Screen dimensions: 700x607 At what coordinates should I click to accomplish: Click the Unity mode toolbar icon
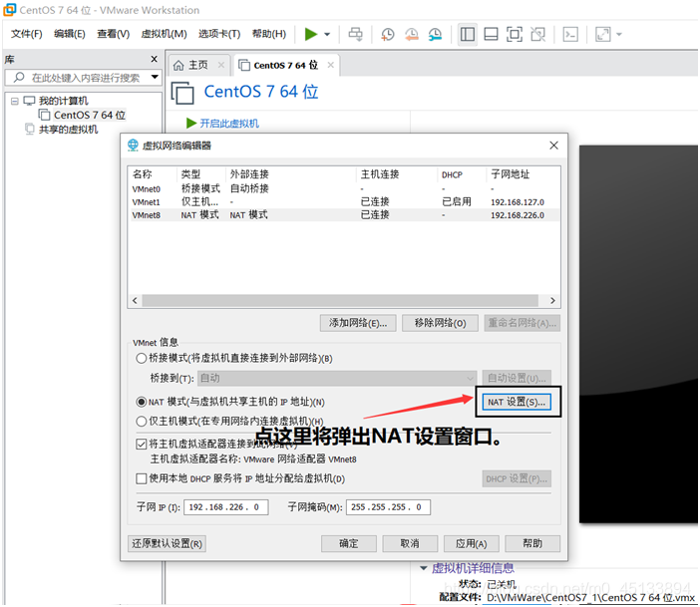(537, 34)
